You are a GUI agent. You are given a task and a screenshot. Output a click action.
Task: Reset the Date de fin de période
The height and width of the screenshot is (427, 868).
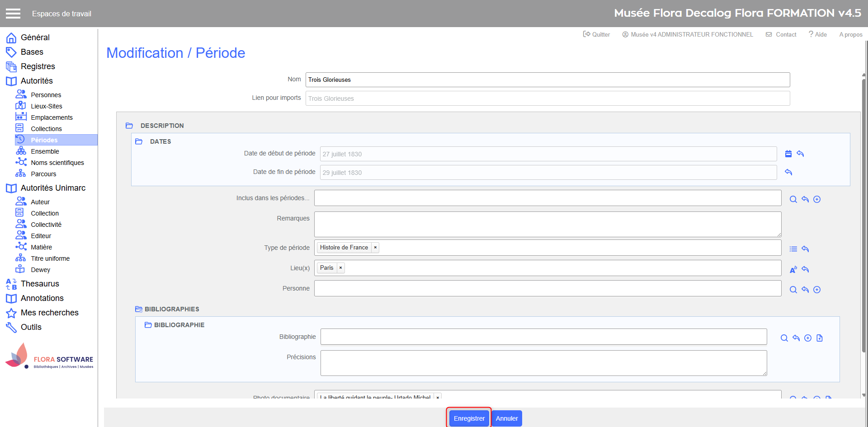(x=788, y=172)
